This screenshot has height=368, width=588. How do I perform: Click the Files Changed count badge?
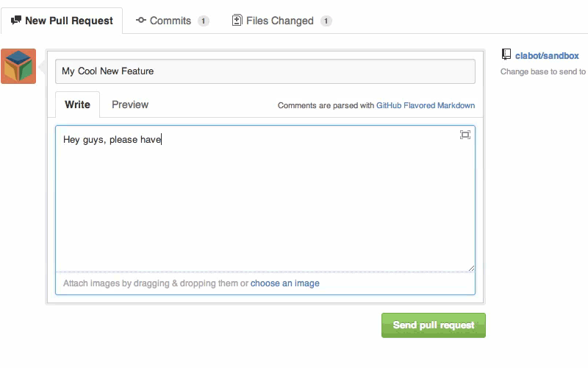[x=326, y=21]
